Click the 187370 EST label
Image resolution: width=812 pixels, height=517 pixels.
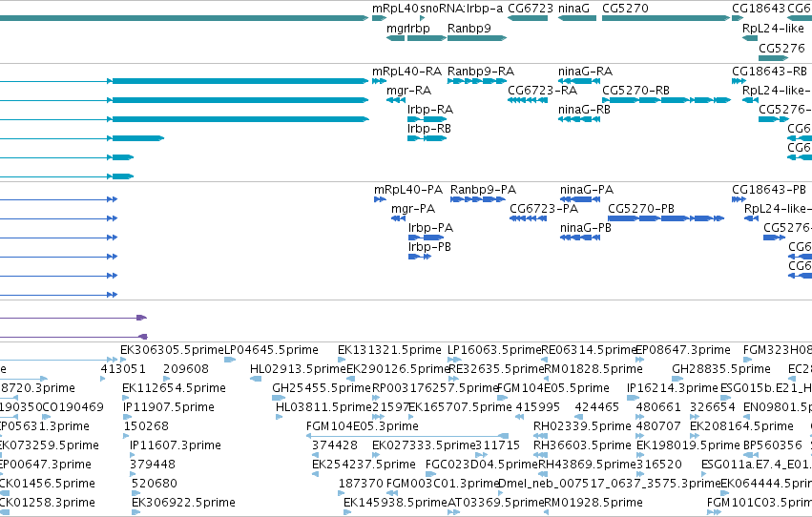361,485
